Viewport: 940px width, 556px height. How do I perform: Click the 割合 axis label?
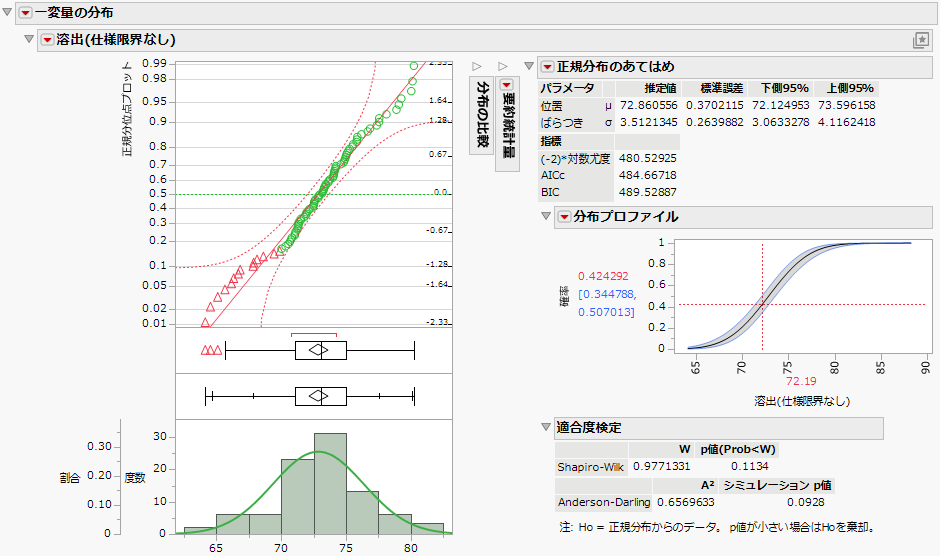click(x=70, y=478)
